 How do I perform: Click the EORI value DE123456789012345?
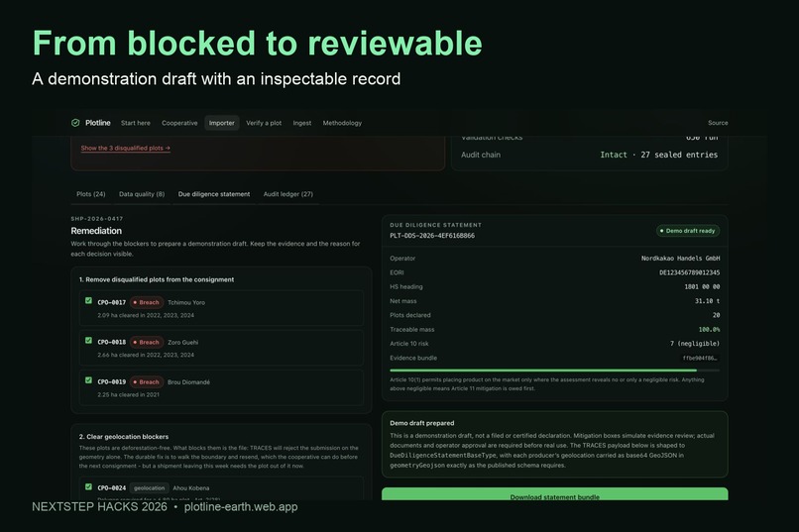click(x=689, y=272)
